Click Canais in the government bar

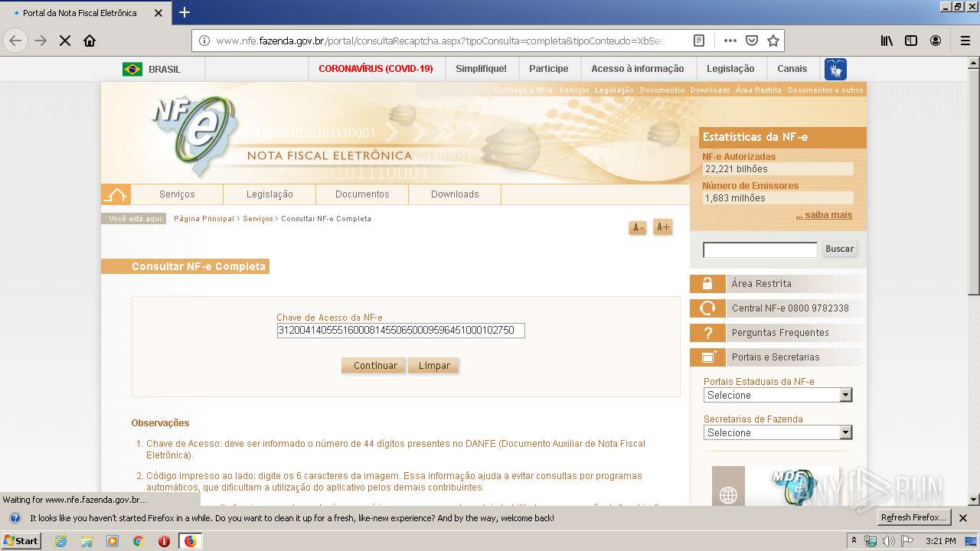(792, 69)
